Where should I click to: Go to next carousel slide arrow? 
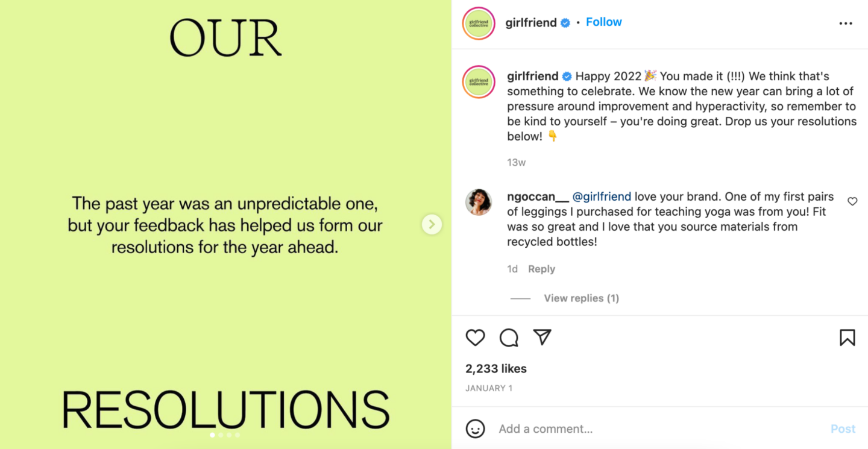click(432, 224)
